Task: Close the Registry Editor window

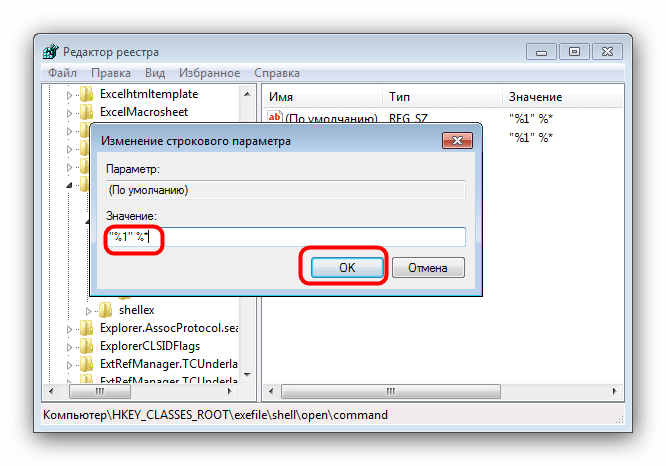Action: (607, 52)
